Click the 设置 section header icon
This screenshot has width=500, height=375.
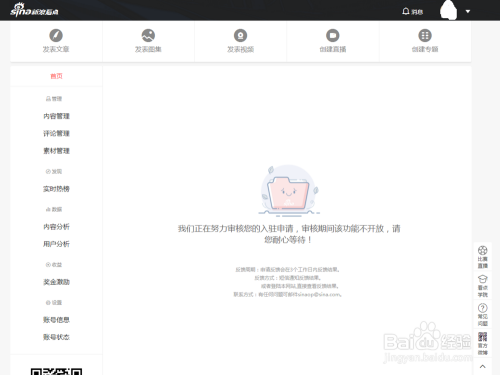click(x=48, y=303)
